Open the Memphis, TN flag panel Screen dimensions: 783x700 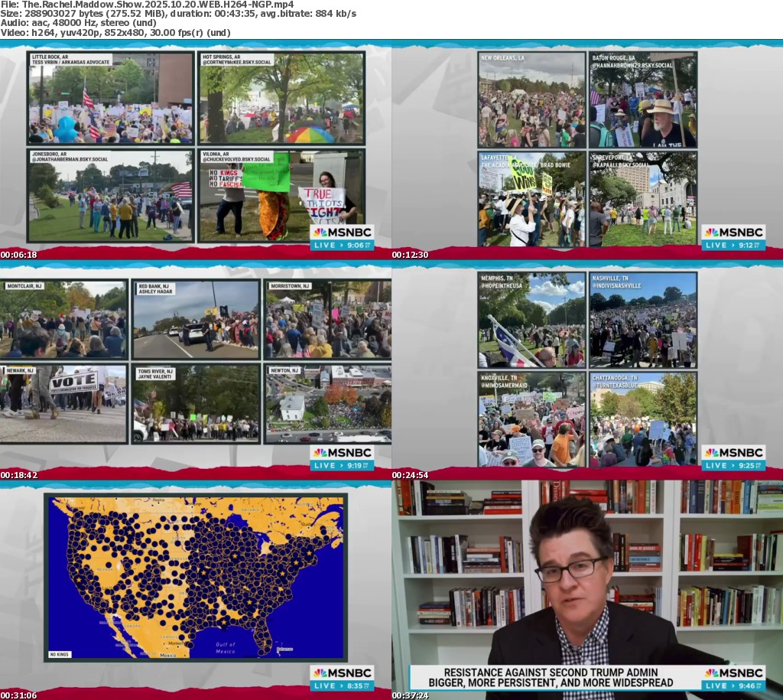point(531,320)
